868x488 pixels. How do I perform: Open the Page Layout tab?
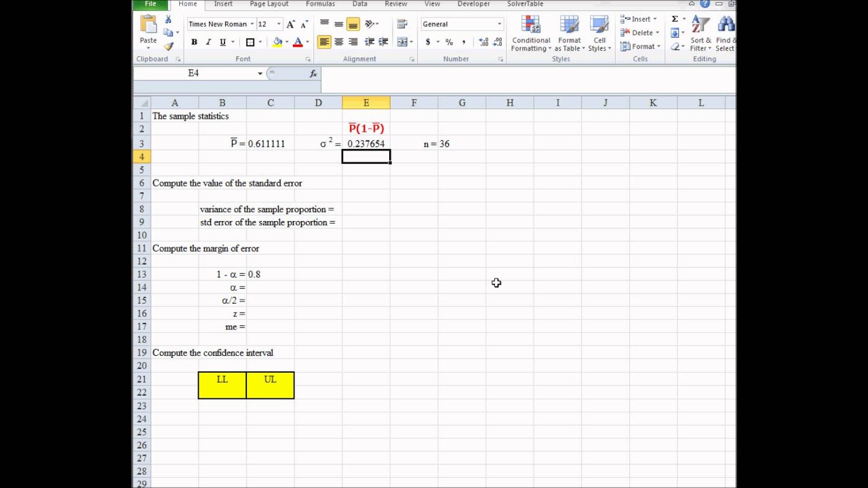[269, 4]
